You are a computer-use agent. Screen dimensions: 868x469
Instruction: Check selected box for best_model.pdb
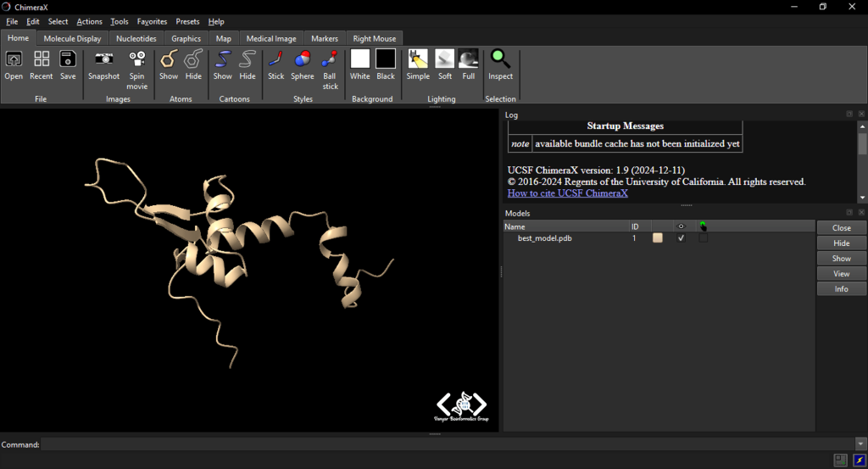point(703,238)
